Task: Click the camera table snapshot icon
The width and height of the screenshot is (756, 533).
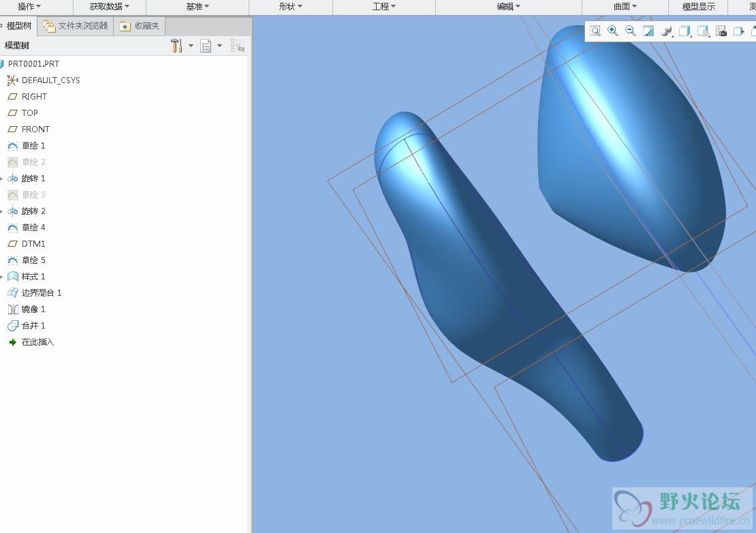Action: [x=721, y=31]
